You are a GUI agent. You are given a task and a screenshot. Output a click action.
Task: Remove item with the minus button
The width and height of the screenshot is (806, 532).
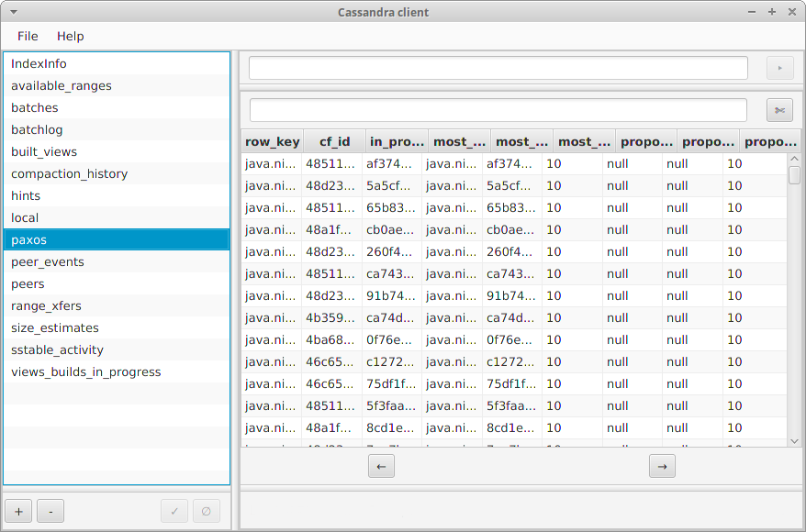50,512
